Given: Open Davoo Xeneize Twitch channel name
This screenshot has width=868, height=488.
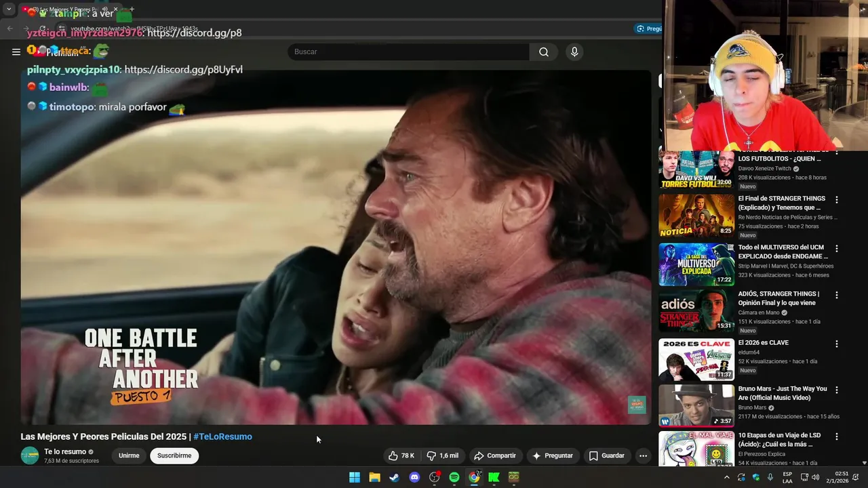Looking at the screenshot, I should click(x=764, y=169).
